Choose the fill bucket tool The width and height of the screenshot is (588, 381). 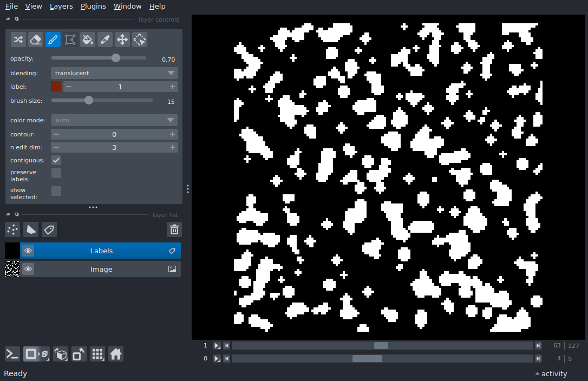(x=87, y=40)
